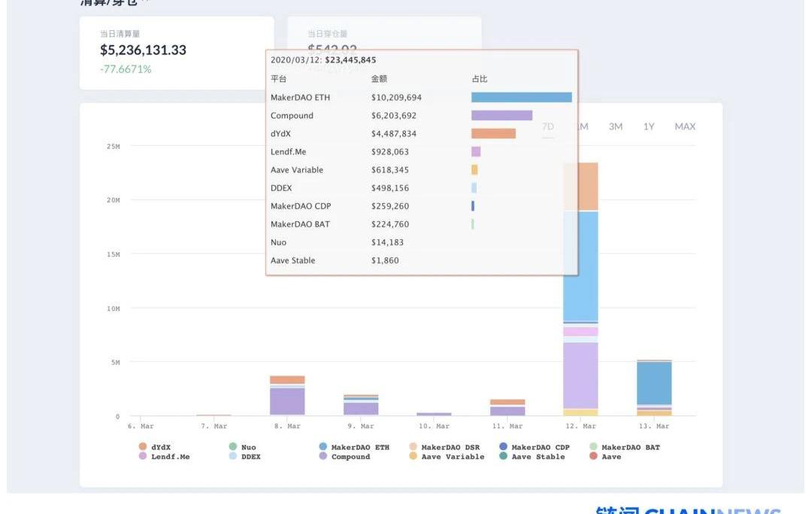Click orange top segment of 8 Mar bar
Viewport: 812px width, 514px height.
point(287,380)
